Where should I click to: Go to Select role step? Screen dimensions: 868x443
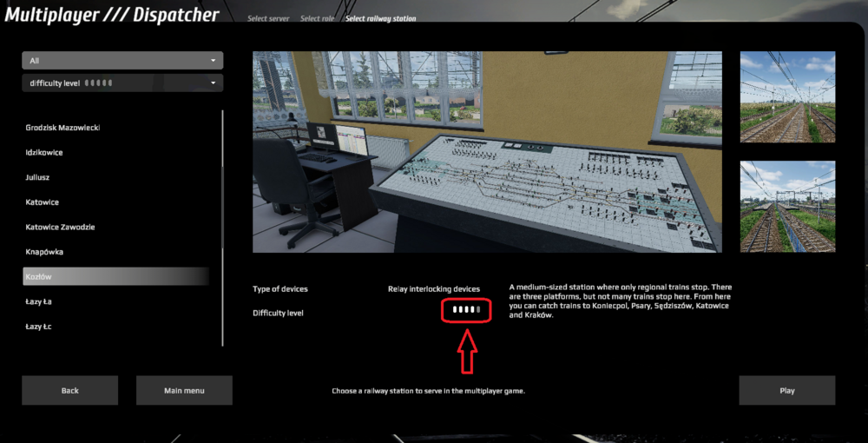point(317,18)
